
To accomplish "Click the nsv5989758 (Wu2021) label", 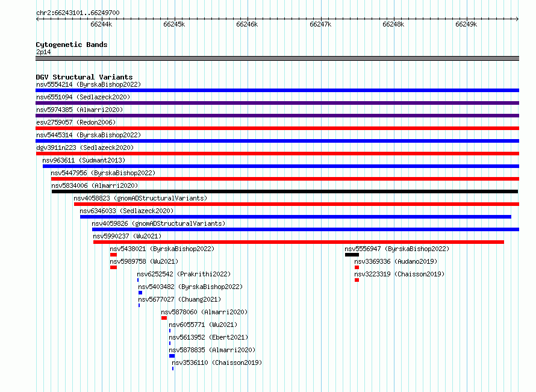I will [x=144, y=261].
